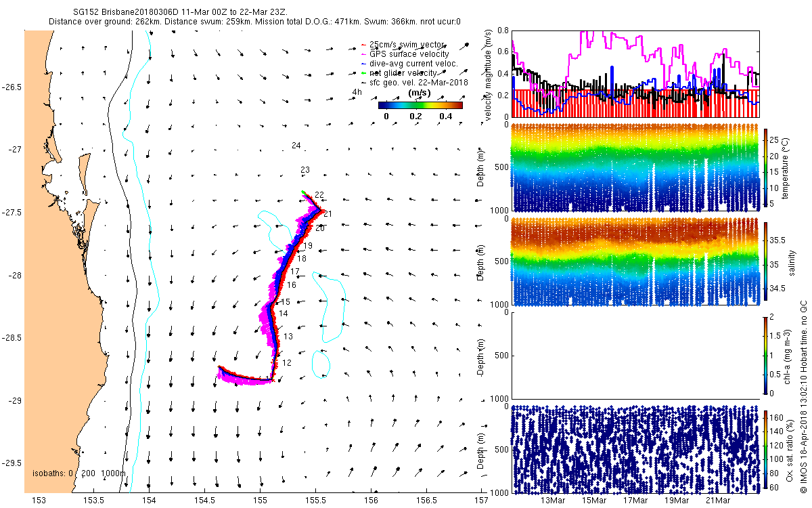Click day label 23 on the map
This screenshot has height=508, width=812.
[x=305, y=170]
